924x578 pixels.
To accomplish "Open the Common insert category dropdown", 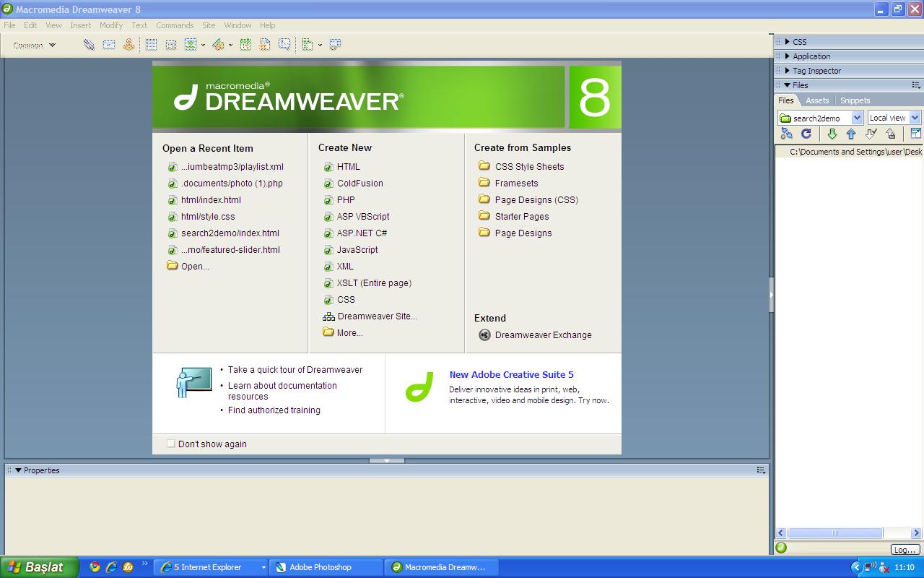I will [34, 45].
